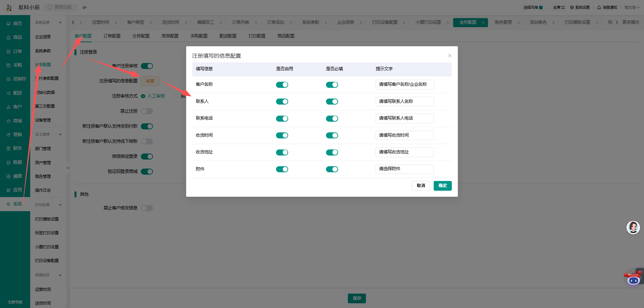Click the 保存 button at bottom

357,298
